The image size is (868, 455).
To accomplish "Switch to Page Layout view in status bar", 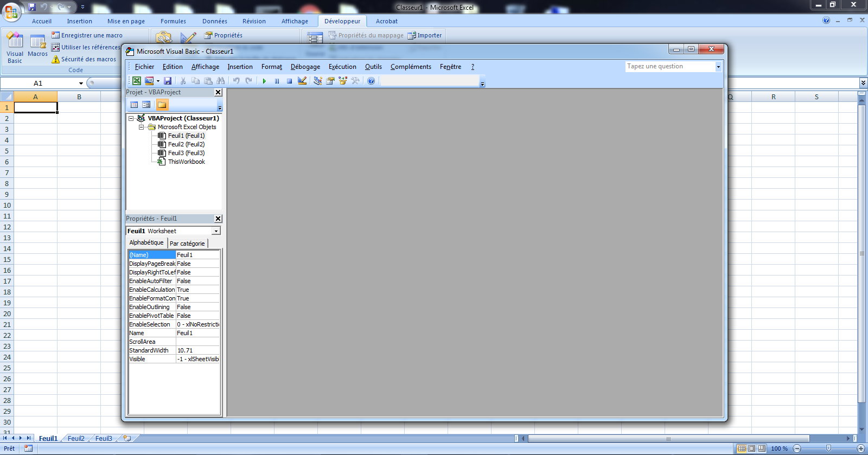I will [x=751, y=448].
